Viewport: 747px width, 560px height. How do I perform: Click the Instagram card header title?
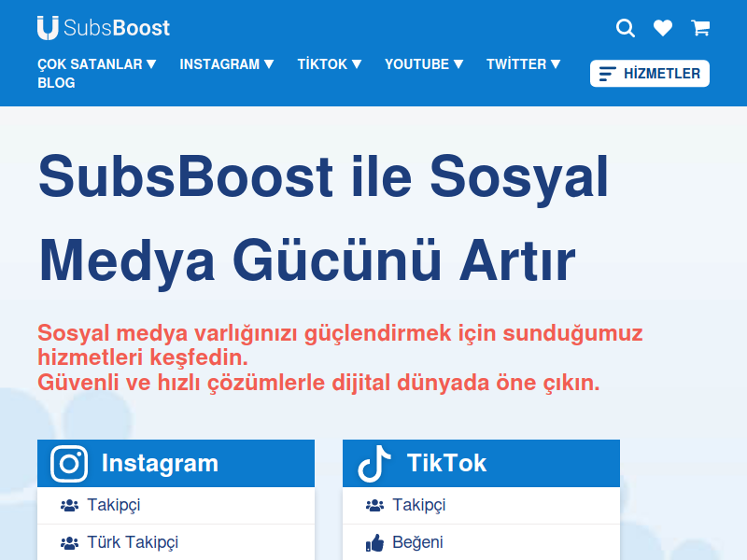pos(160,463)
